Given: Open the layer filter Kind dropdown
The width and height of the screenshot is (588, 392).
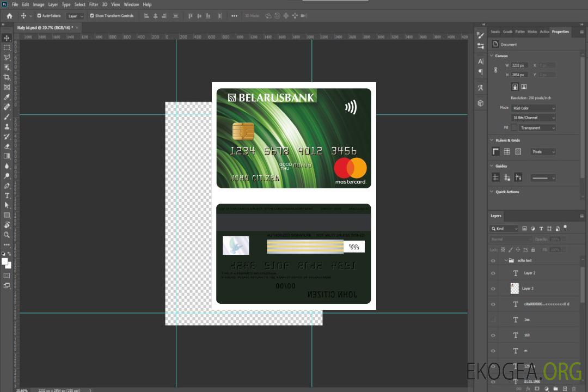Looking at the screenshot, I should click(504, 229).
